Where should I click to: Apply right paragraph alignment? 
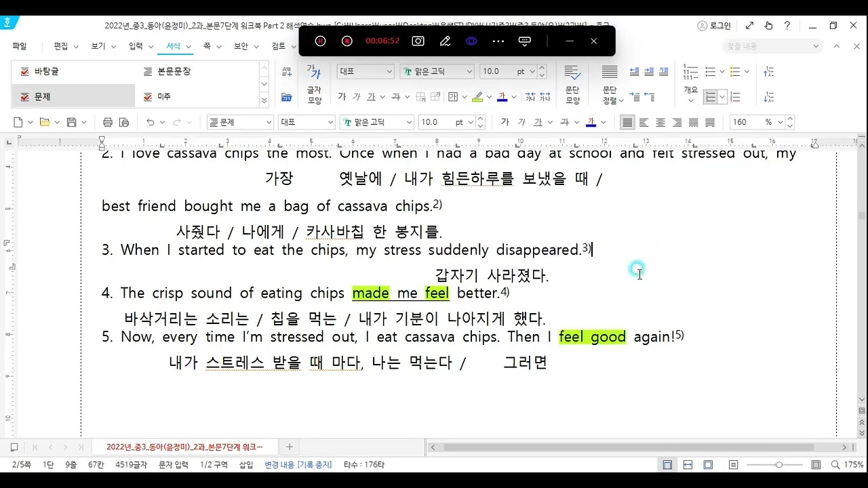point(677,123)
